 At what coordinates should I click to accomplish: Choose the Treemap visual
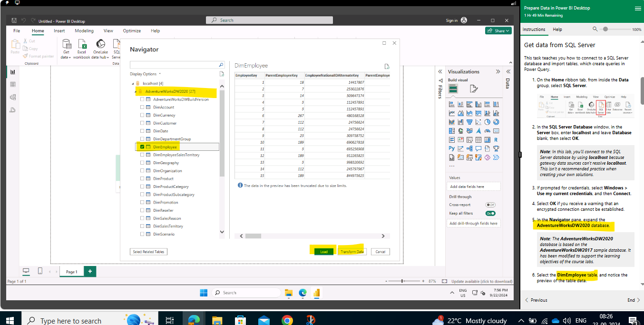[x=452, y=131]
